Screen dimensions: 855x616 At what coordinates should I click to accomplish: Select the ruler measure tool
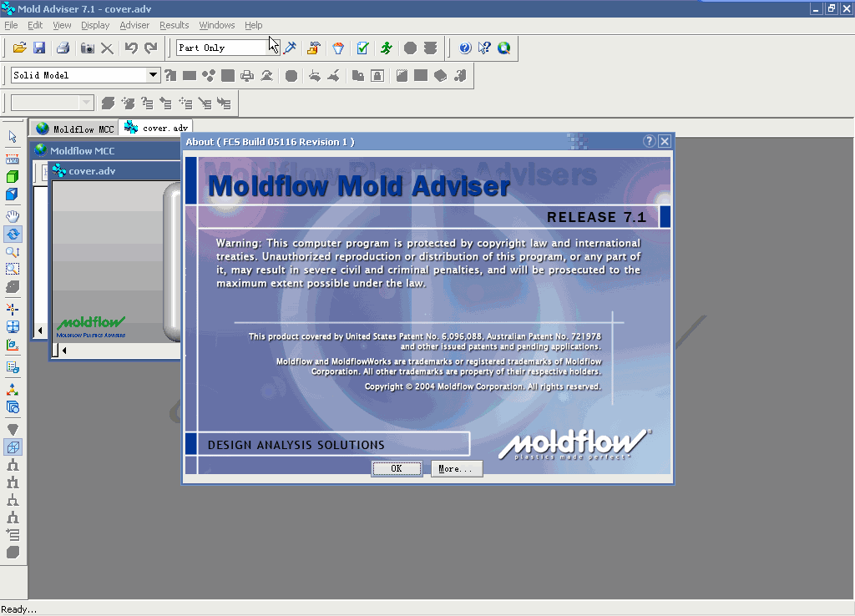(x=13, y=159)
